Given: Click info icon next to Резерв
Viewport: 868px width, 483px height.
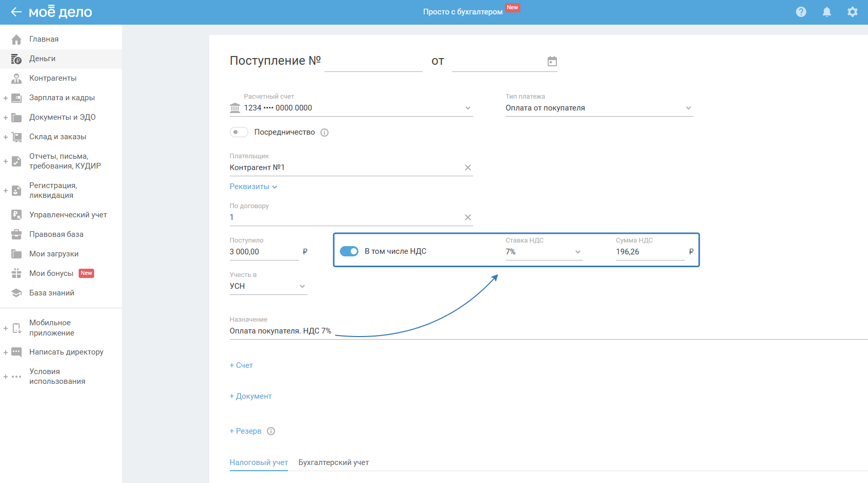Looking at the screenshot, I should [x=271, y=431].
